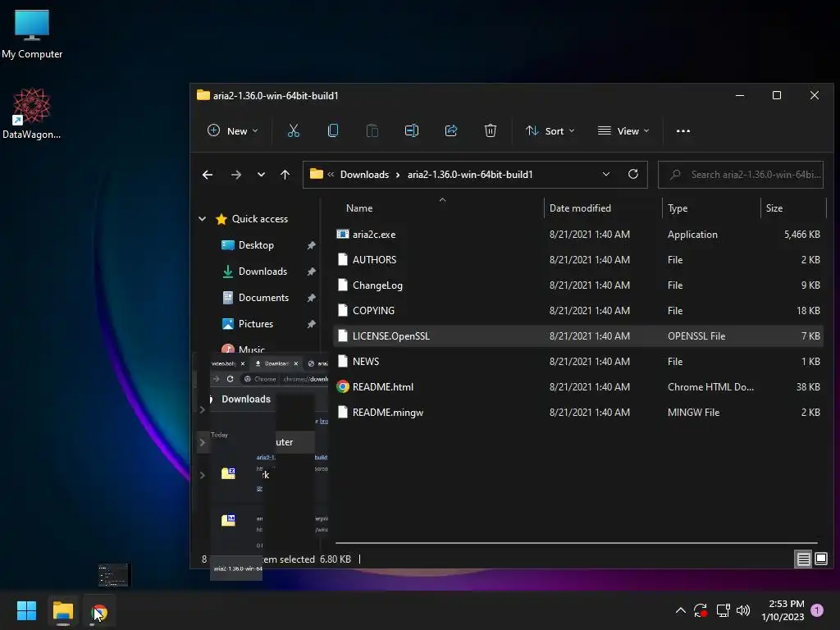Go back with the left arrow
The height and width of the screenshot is (630, 840).
(208, 175)
